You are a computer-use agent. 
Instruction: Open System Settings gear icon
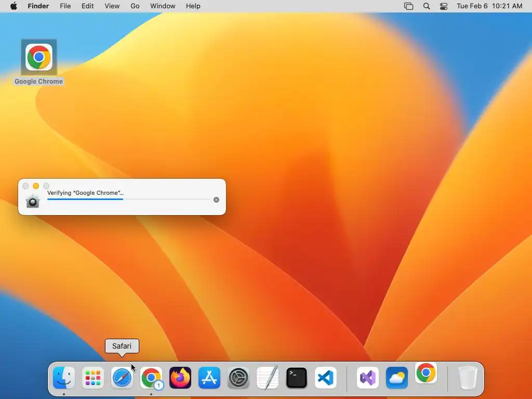point(238,378)
